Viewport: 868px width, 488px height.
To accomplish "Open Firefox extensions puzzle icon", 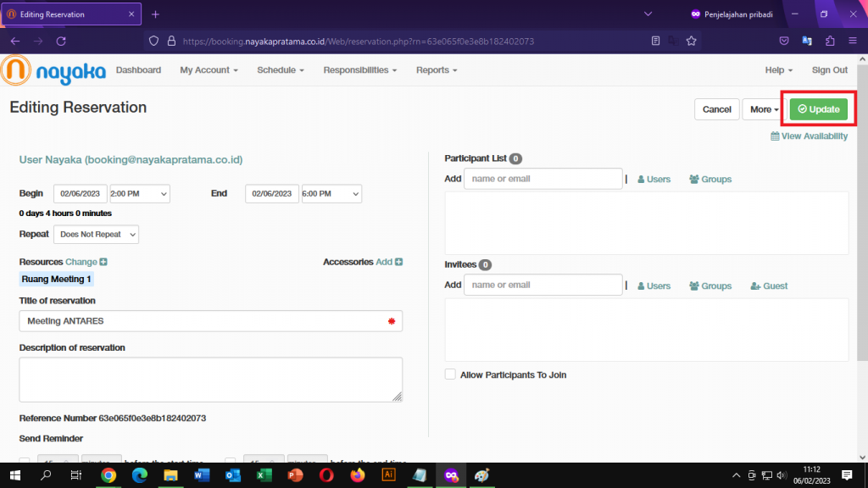I will 829,41.
